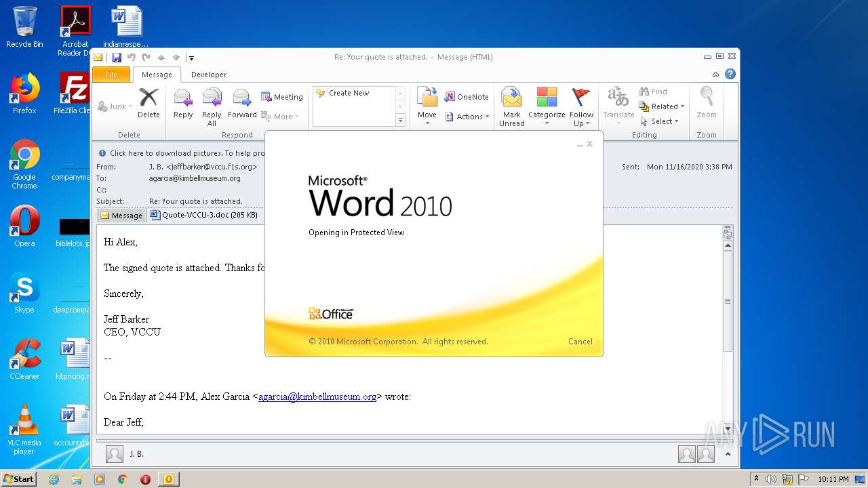Click scroll down arrow in message pane

click(x=728, y=428)
